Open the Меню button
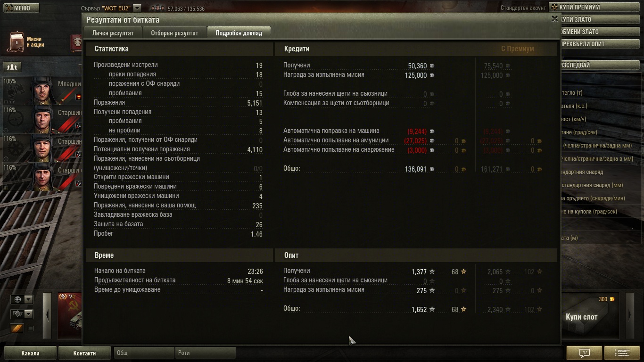This screenshot has width=644, height=362. (21, 8)
